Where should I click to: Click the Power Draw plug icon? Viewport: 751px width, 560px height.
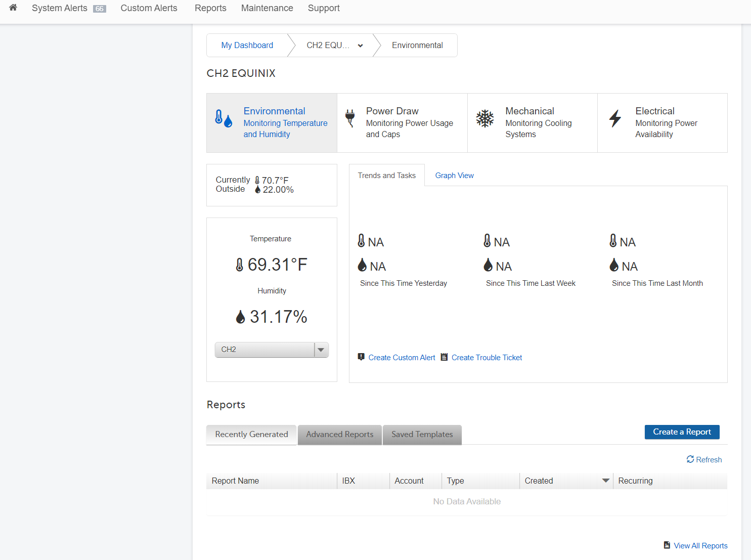coord(350,118)
